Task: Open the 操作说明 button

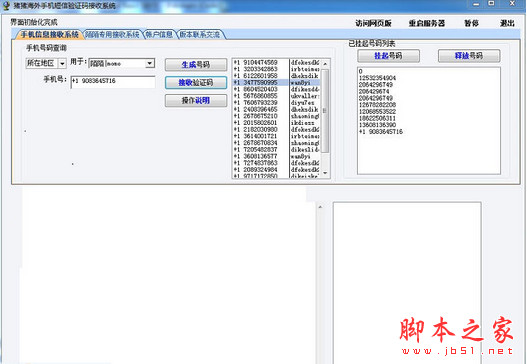Action: coord(196,100)
